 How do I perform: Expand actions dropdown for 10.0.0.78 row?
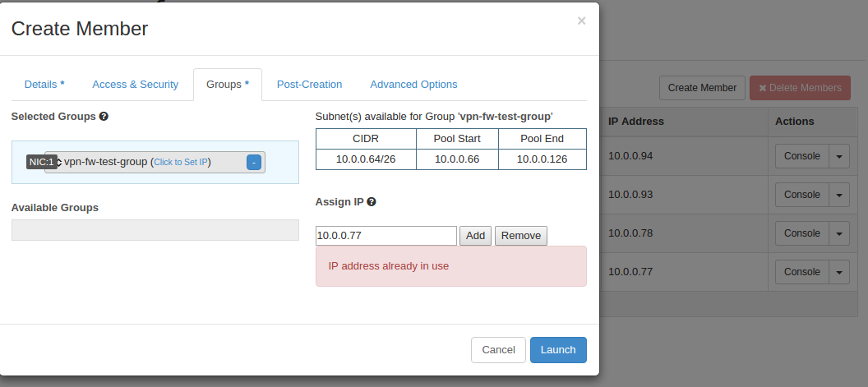[x=839, y=233]
